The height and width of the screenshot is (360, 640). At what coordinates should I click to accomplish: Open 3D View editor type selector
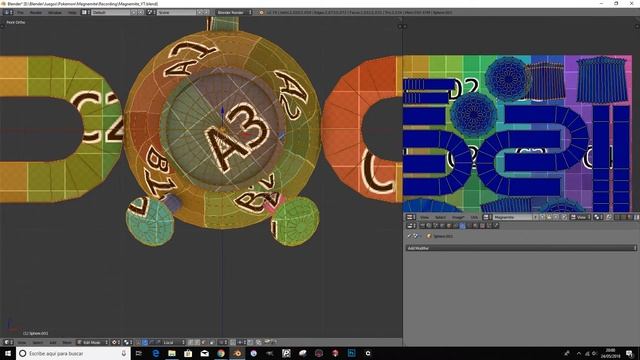8,342
